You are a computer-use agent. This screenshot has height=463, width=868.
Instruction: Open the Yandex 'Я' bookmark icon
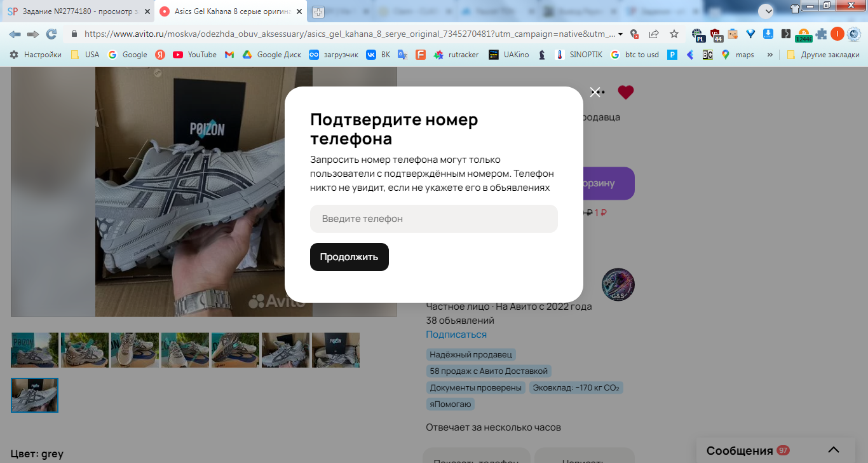(160, 55)
